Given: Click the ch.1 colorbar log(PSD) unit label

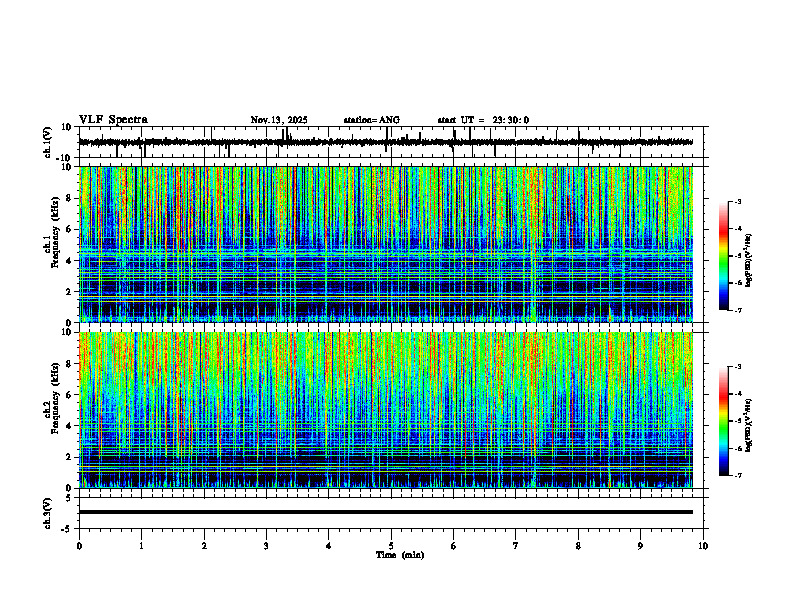Looking at the screenshot, I should tap(749, 260).
